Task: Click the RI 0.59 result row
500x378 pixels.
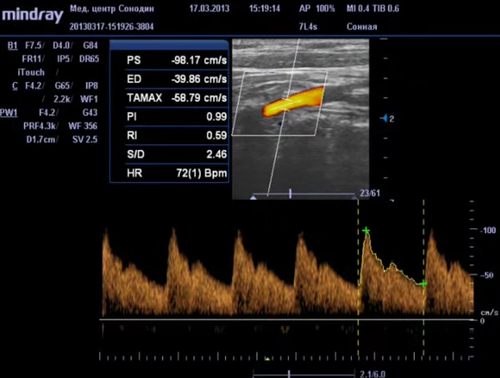Action: (x=177, y=135)
